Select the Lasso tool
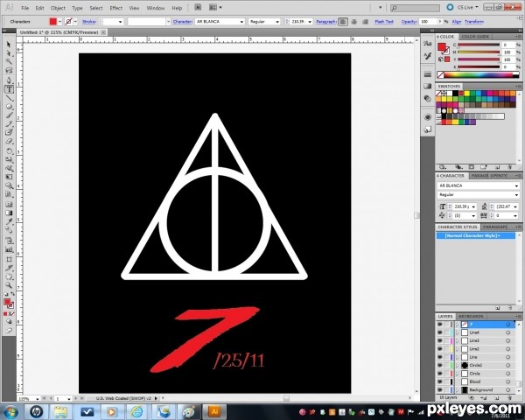Image resolution: width=525 pixels, height=420 pixels. pyautogui.click(x=9, y=70)
